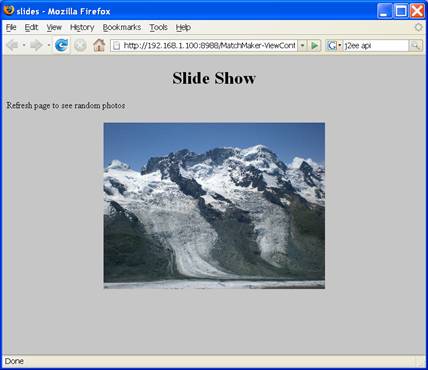Click the search magnifier icon
Image resolution: width=428 pixels, height=370 pixels.
415,45
